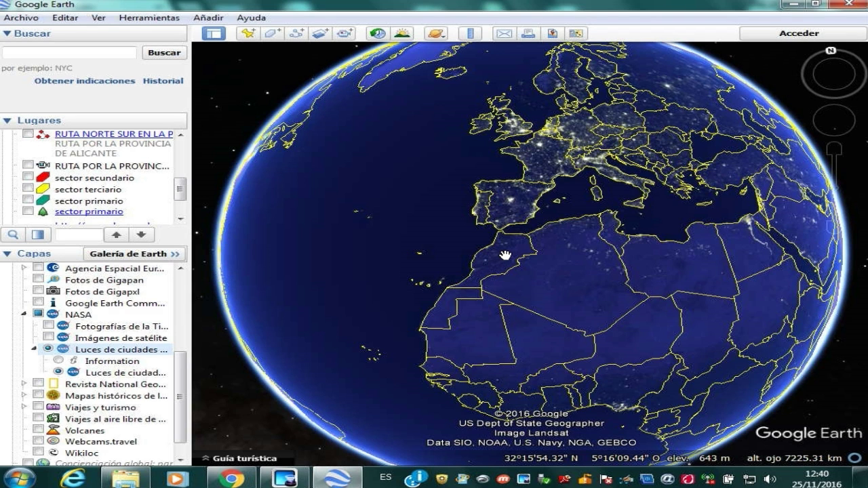The width and height of the screenshot is (868, 488).
Task: Switch planet view with Saturn icon
Action: point(436,33)
